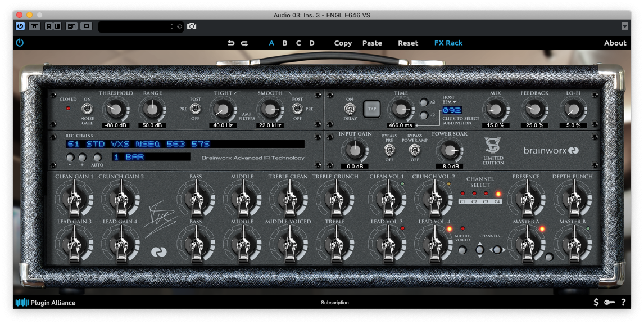Click the channels left/right selector button

(497, 250)
